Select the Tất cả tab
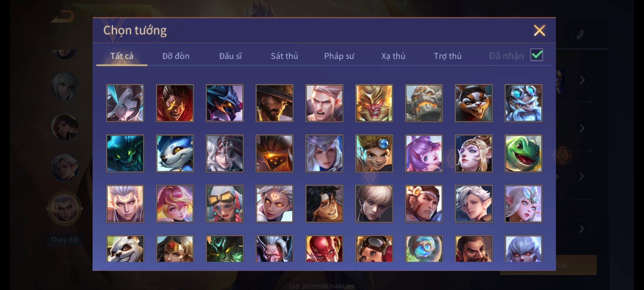This screenshot has width=644, height=290. pos(122,56)
